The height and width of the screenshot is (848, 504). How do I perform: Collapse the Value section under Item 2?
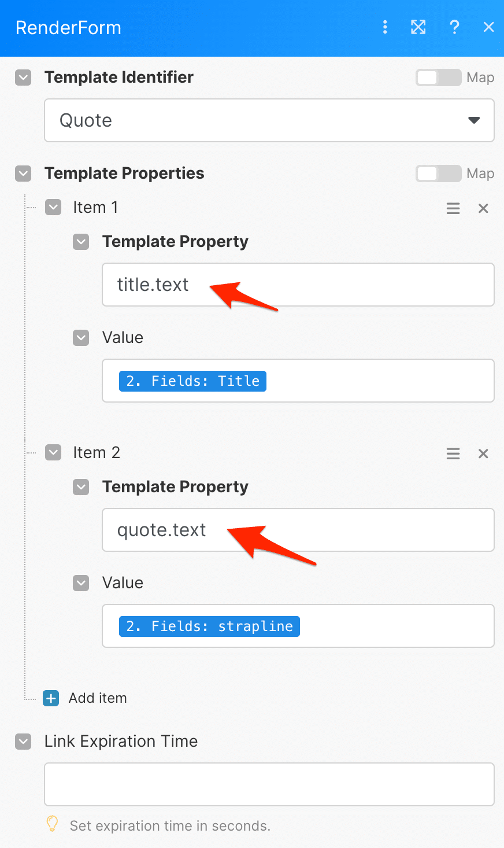tap(81, 583)
